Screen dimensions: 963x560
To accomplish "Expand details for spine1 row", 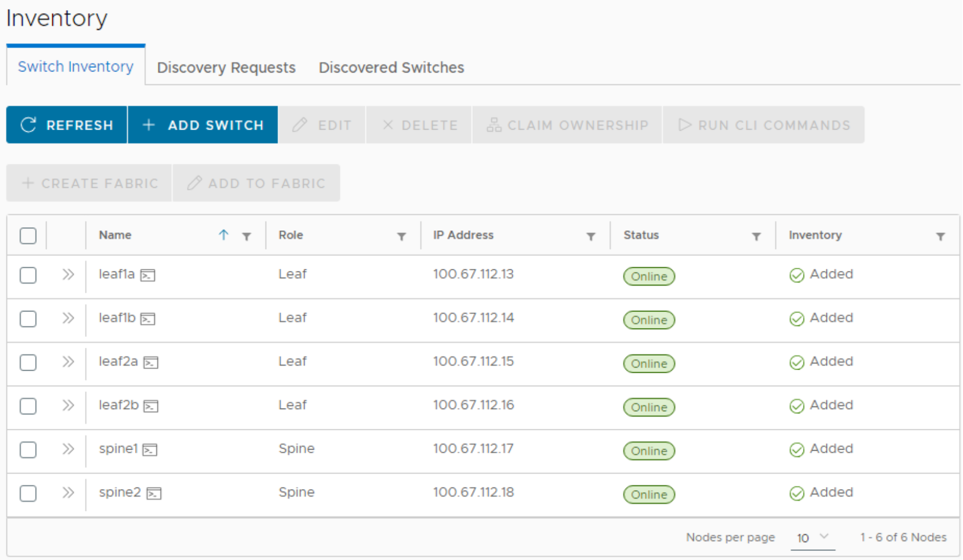I will 68,449.
